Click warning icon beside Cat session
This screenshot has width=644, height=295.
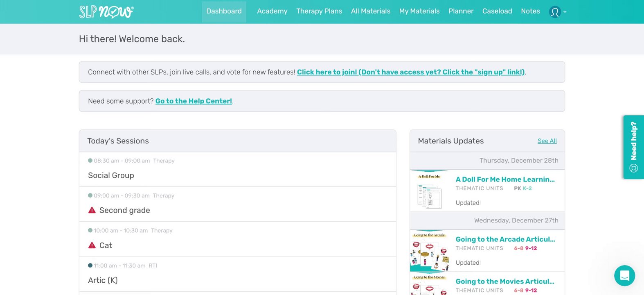coord(92,245)
